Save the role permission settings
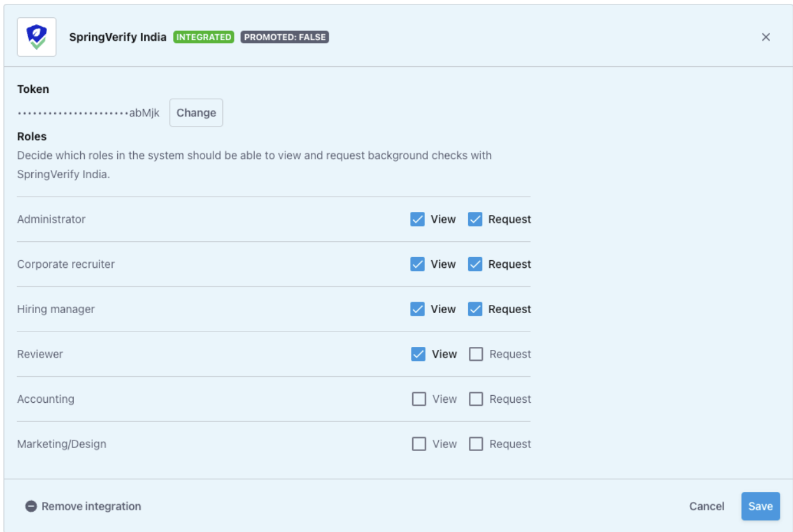The width and height of the screenshot is (793, 532). (x=761, y=507)
